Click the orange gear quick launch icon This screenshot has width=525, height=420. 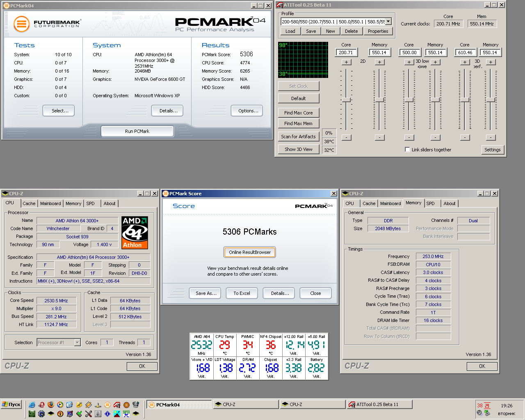[x=126, y=405]
